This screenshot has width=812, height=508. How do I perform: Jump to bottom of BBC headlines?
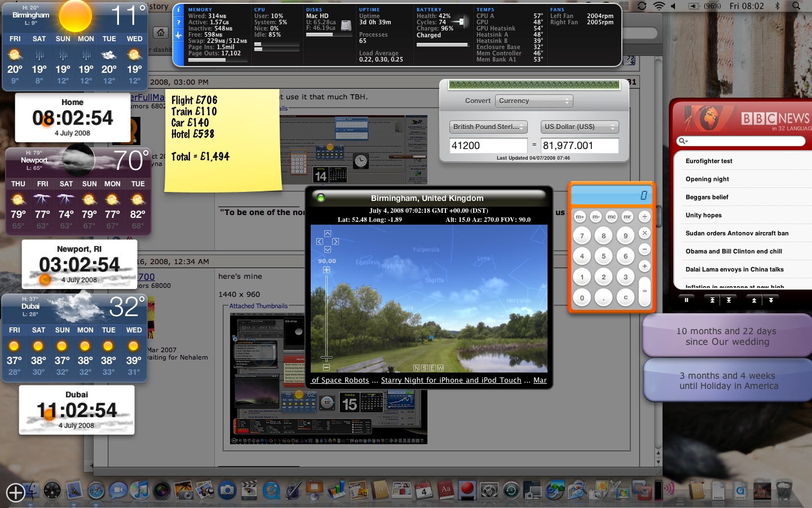point(729,300)
